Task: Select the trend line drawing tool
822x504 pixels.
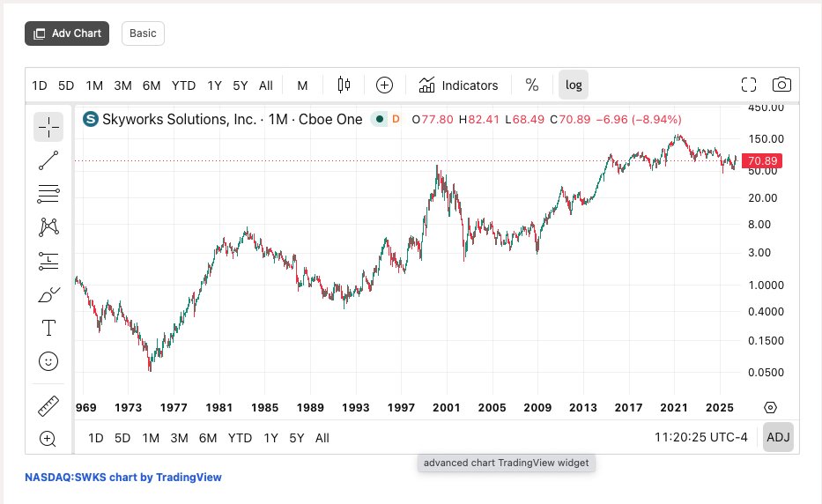Action: pos(48,160)
